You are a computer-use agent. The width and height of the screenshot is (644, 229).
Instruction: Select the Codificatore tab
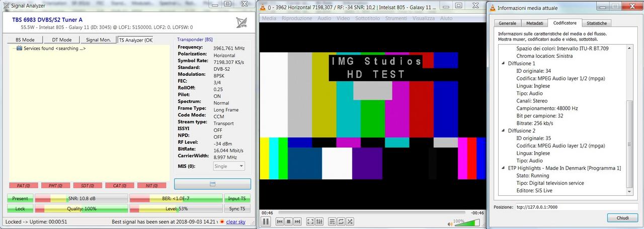tap(566, 23)
